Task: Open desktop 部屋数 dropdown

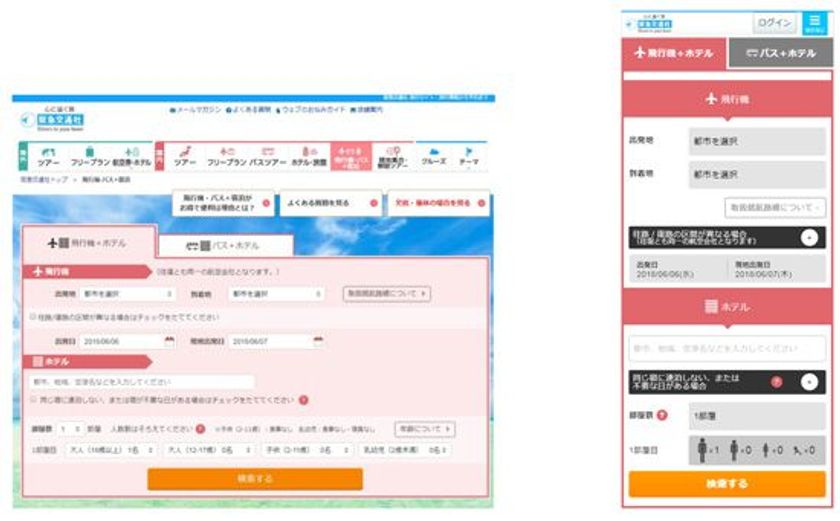Action: click(x=70, y=429)
